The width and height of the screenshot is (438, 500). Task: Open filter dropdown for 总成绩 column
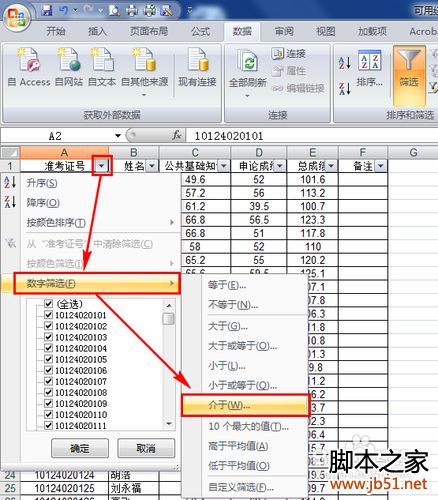[331, 166]
